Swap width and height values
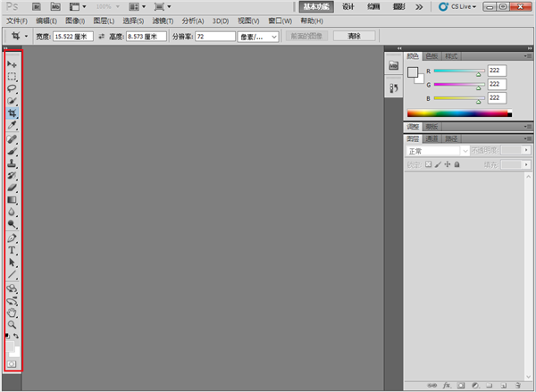Viewport: 536px width, 392px height. coord(102,37)
